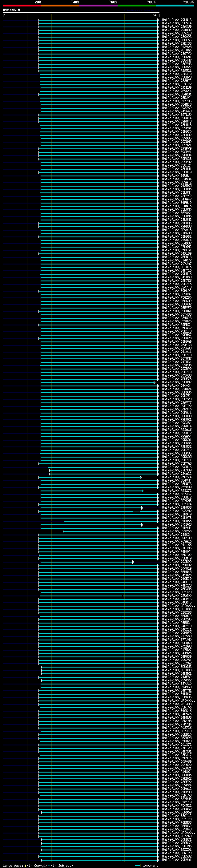Select the UniRef100_Q8GTY0 label
The image size is (197, 868).
pos(177,54)
